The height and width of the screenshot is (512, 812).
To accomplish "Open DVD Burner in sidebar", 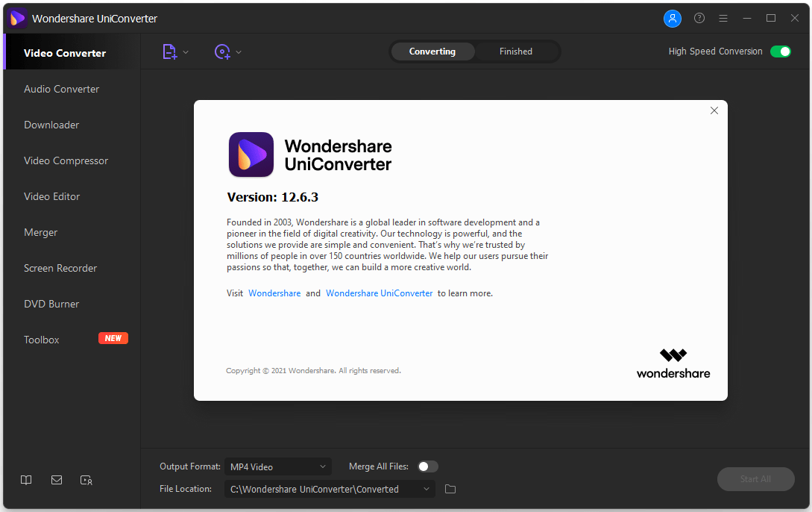I will click(x=72, y=304).
